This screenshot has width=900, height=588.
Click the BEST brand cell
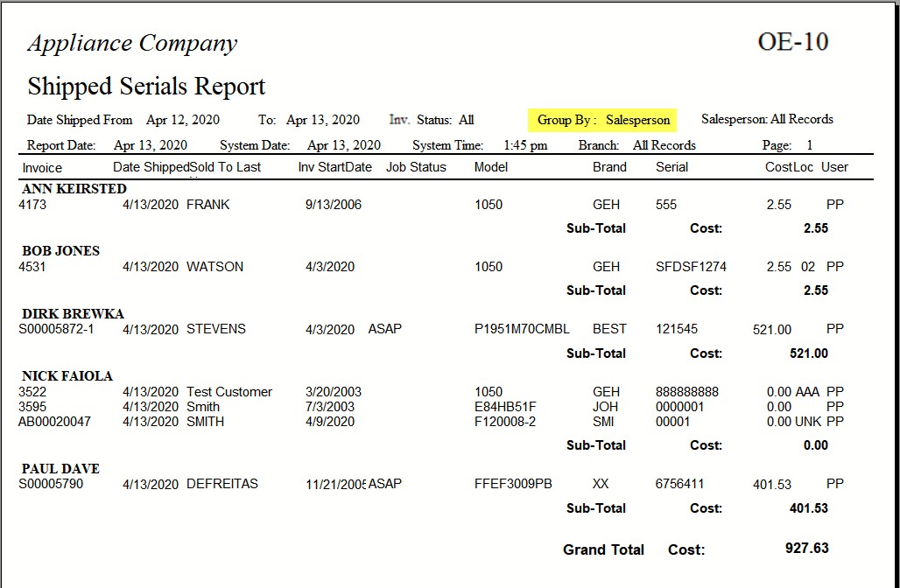tap(609, 329)
